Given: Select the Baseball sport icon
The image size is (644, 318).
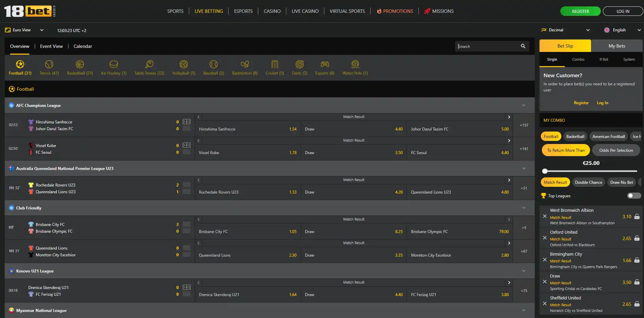Looking at the screenshot, I should coord(213,67).
